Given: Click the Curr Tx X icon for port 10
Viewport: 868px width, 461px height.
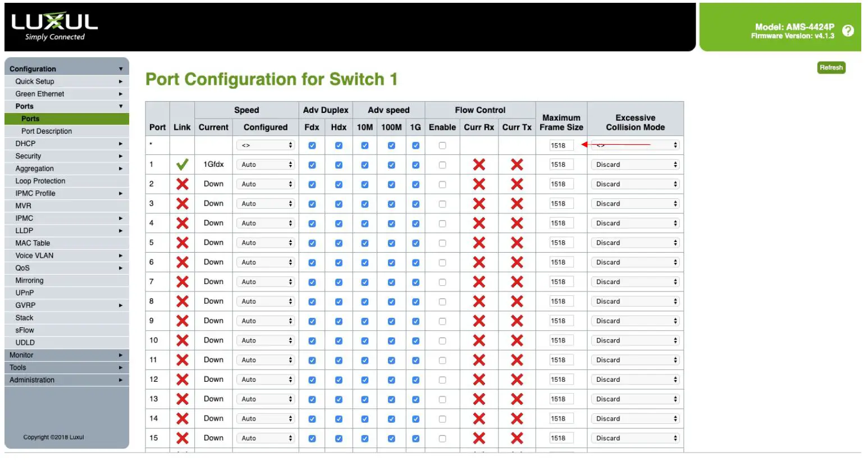Looking at the screenshot, I should (517, 340).
